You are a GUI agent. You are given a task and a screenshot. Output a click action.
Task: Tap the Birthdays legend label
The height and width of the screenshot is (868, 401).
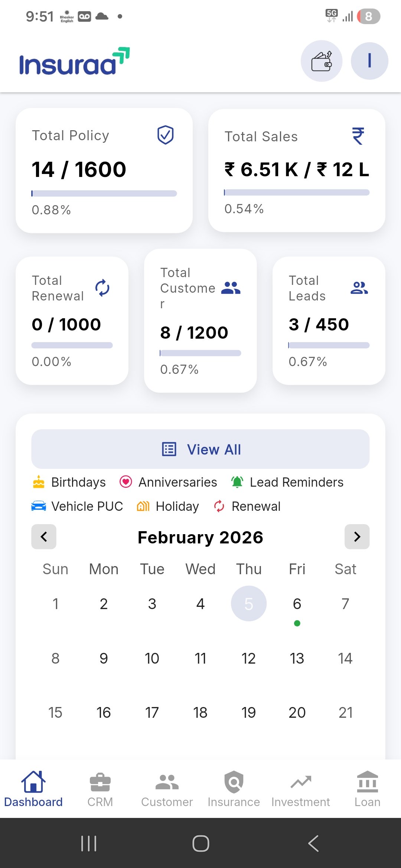[x=78, y=482]
